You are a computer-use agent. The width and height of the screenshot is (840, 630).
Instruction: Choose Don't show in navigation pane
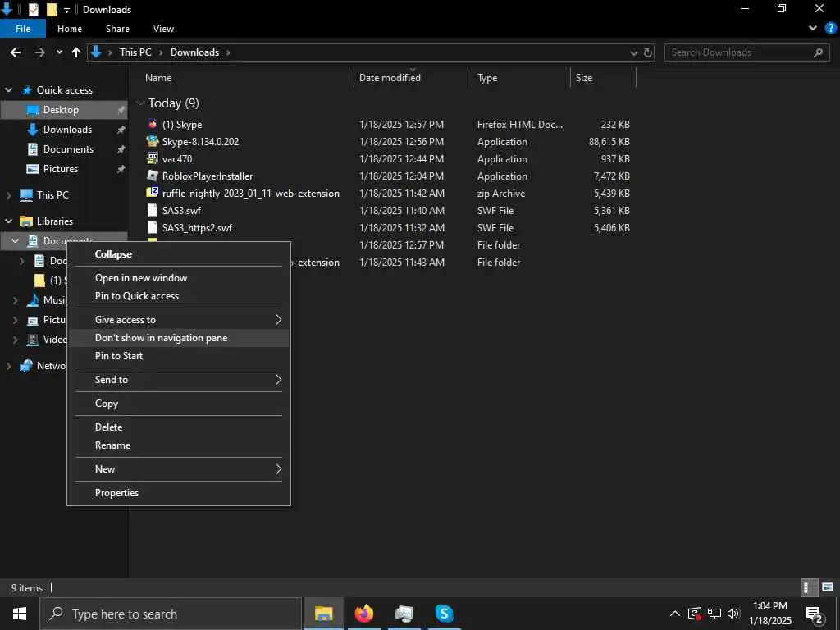[x=178, y=338]
